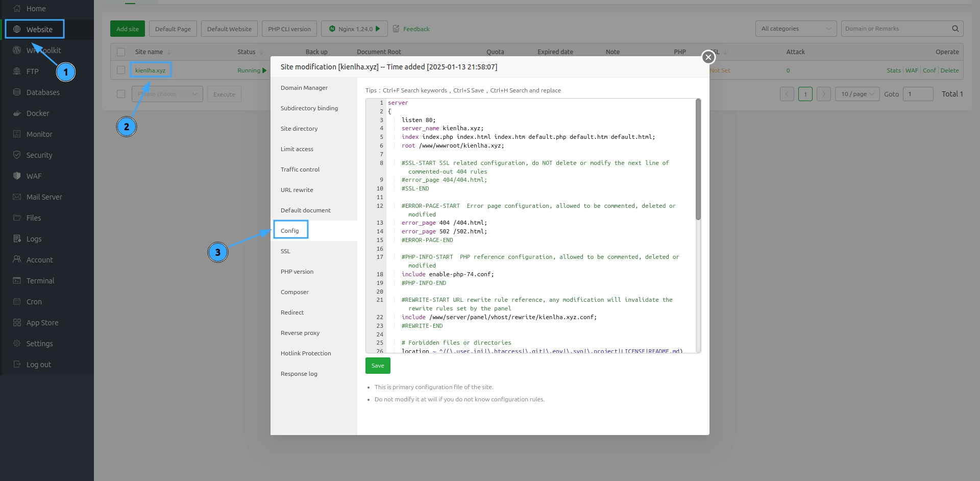980x481 pixels.
Task: Switch to the Domain Manager tab
Action: pos(304,87)
